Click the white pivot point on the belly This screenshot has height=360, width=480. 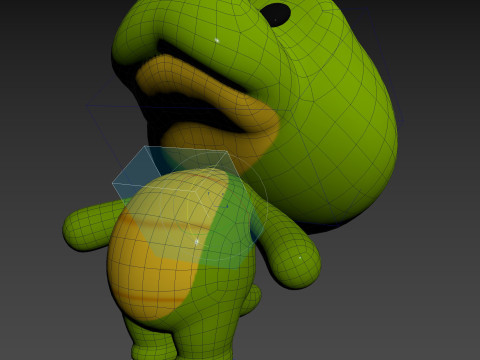tap(197, 241)
